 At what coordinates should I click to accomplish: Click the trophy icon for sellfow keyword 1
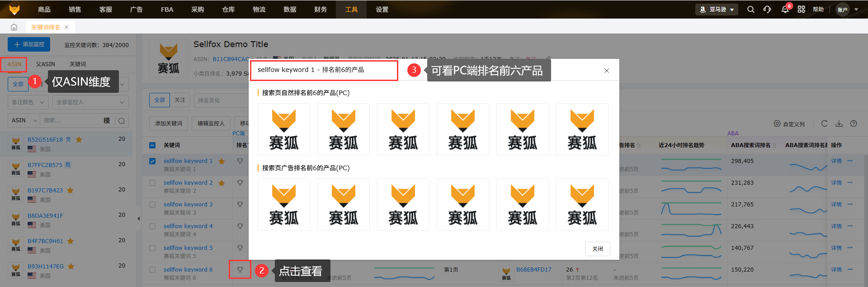pos(240,161)
